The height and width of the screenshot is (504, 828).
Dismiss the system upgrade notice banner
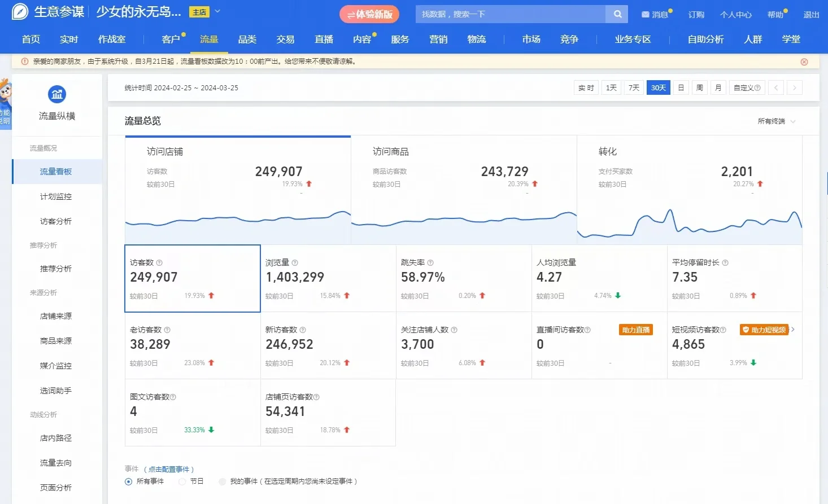click(804, 62)
